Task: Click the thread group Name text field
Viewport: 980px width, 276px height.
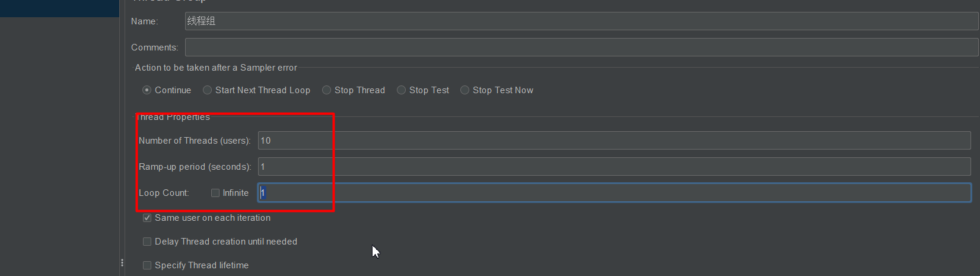Action: (x=581, y=21)
